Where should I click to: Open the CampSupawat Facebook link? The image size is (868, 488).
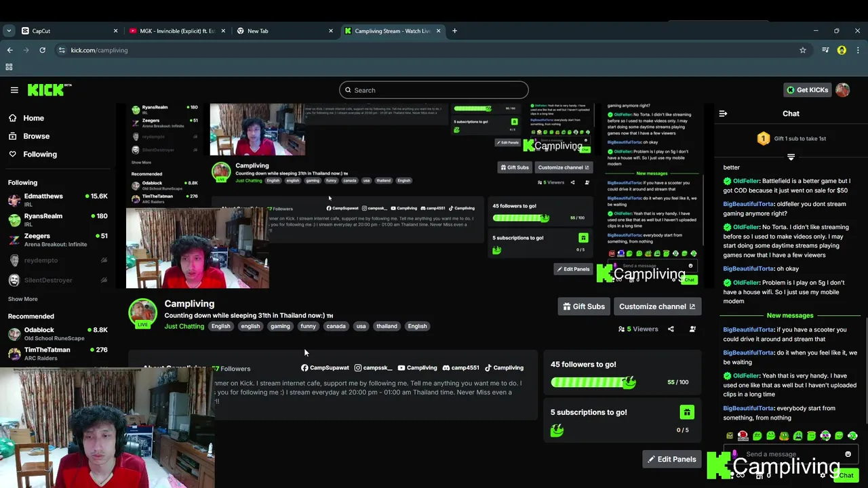[x=325, y=367]
